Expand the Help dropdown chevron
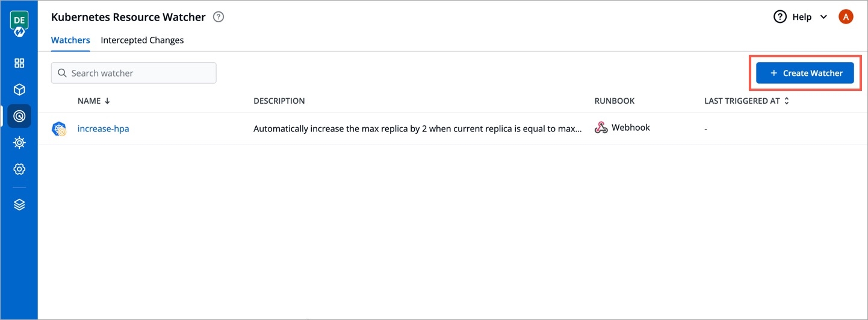 tap(824, 17)
